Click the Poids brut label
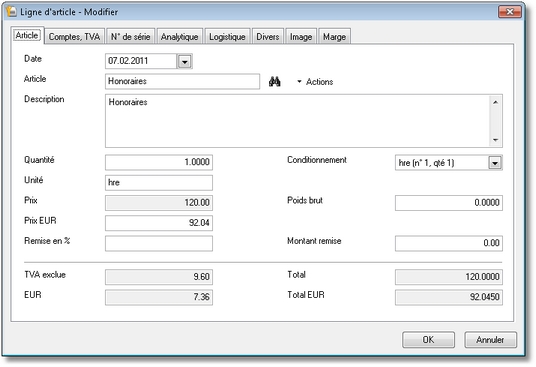Screen dimensions: 536x367 [305, 200]
